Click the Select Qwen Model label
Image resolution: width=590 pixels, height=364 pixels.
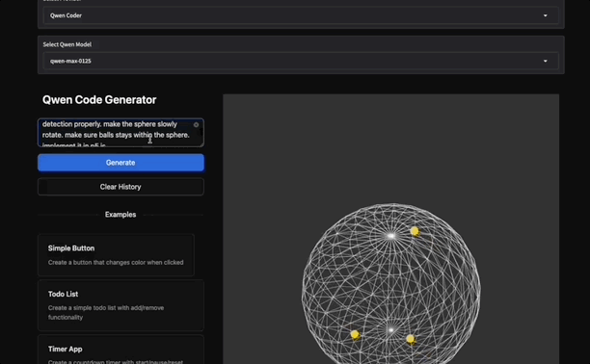[67, 44]
